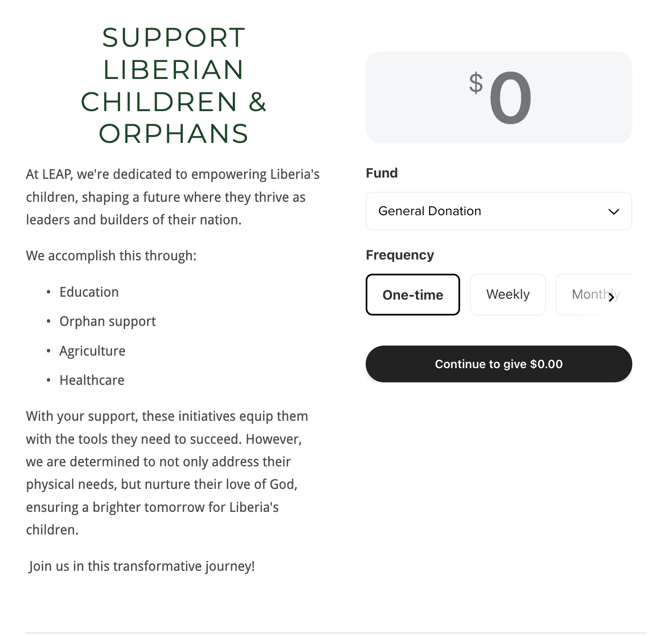The width and height of the screenshot is (672, 636).
Task: Click the 'Join us in this transformative journey!' text
Action: [x=142, y=566]
